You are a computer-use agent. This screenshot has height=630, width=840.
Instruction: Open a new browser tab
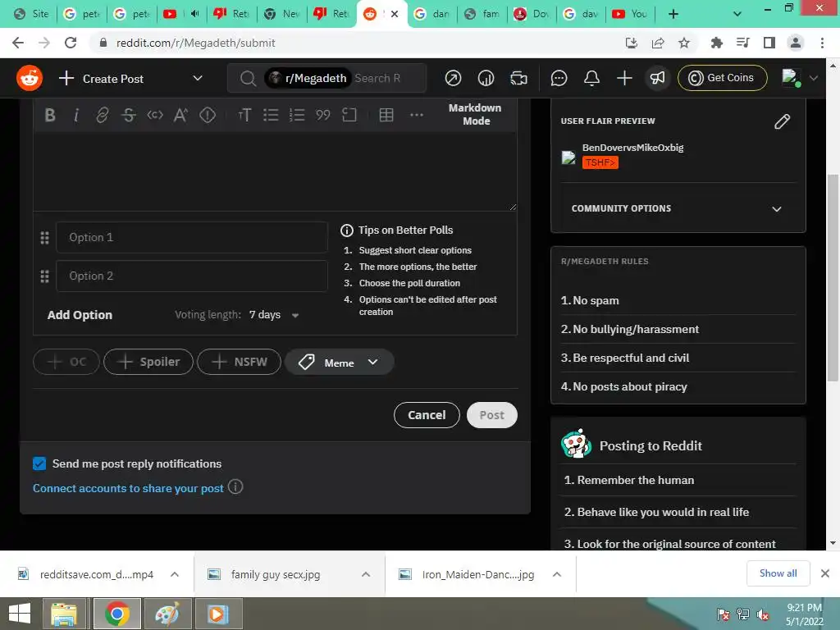(x=673, y=14)
